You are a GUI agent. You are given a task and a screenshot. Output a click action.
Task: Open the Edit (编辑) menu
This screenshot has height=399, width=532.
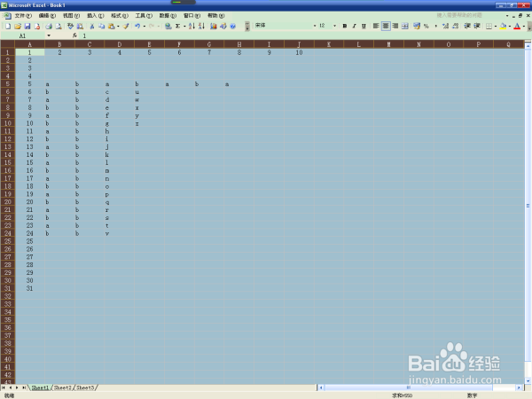coord(47,16)
